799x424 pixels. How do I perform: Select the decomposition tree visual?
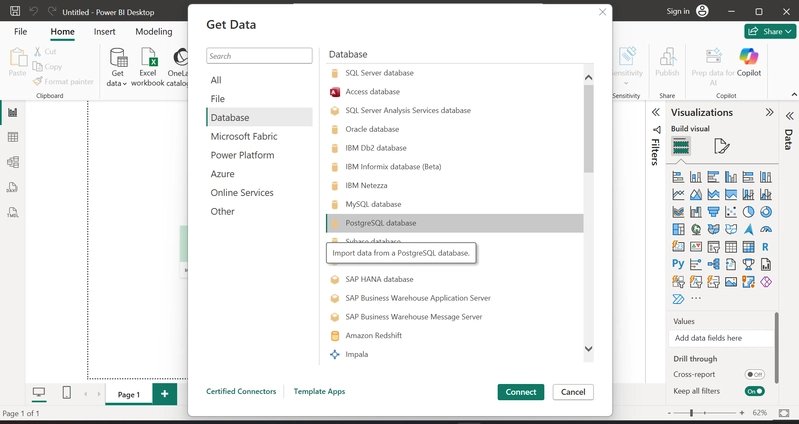[x=713, y=264]
